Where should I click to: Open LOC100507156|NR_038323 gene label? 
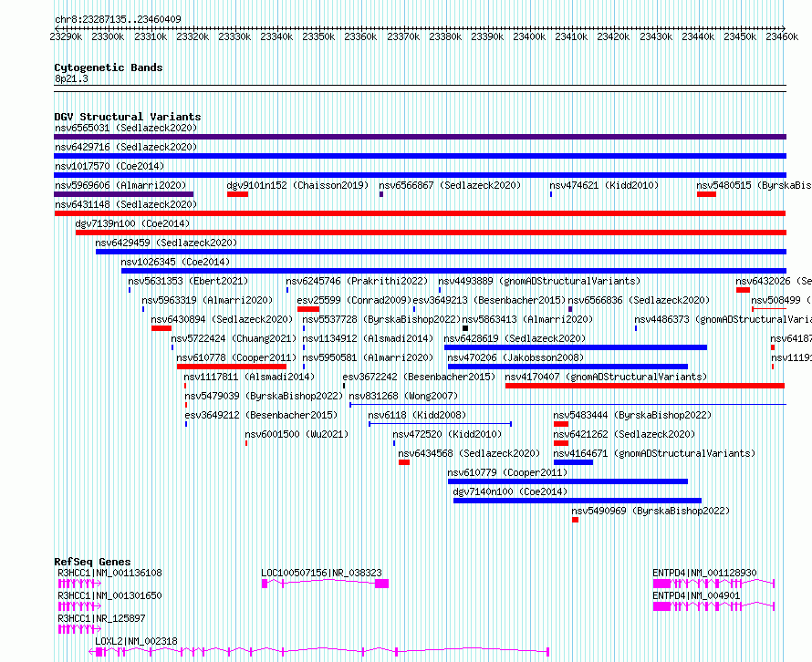coord(321,573)
